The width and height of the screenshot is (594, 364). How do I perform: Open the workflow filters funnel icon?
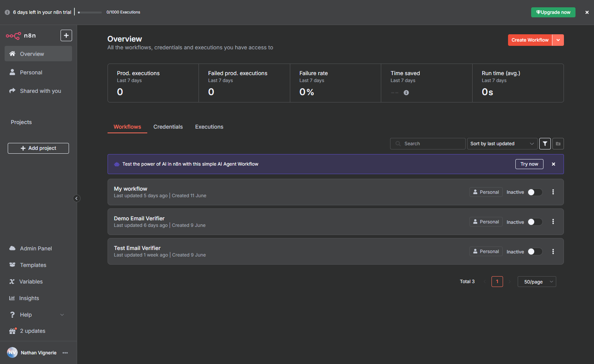(545, 144)
